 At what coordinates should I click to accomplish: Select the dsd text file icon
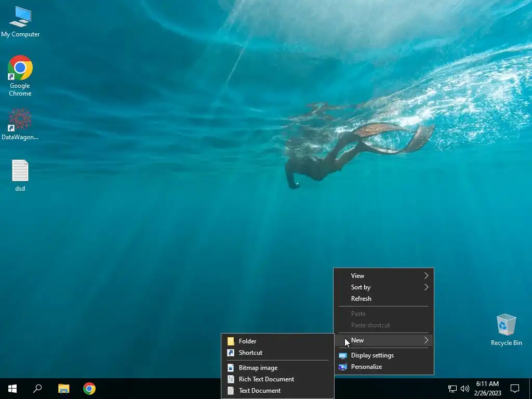tap(20, 176)
